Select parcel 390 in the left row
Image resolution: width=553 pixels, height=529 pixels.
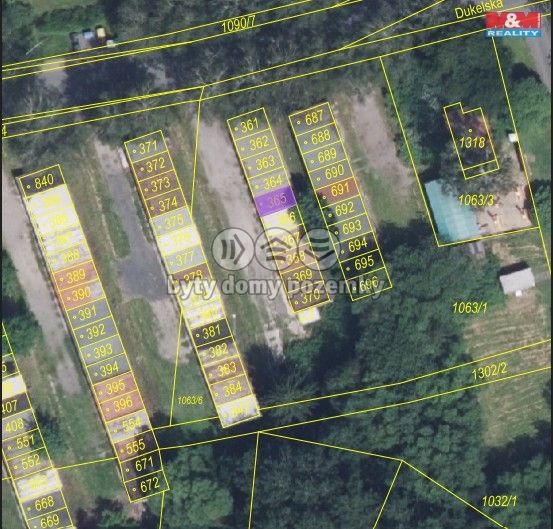tap(81, 295)
